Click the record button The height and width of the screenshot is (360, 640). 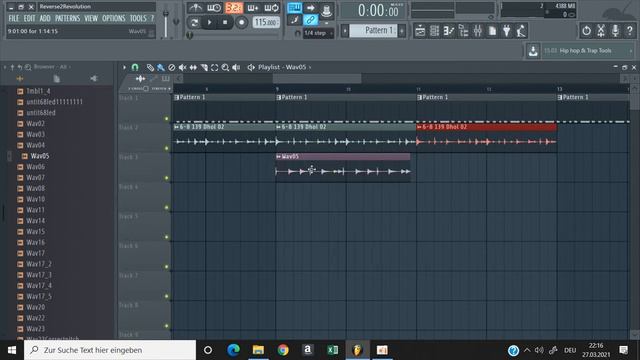point(241,22)
